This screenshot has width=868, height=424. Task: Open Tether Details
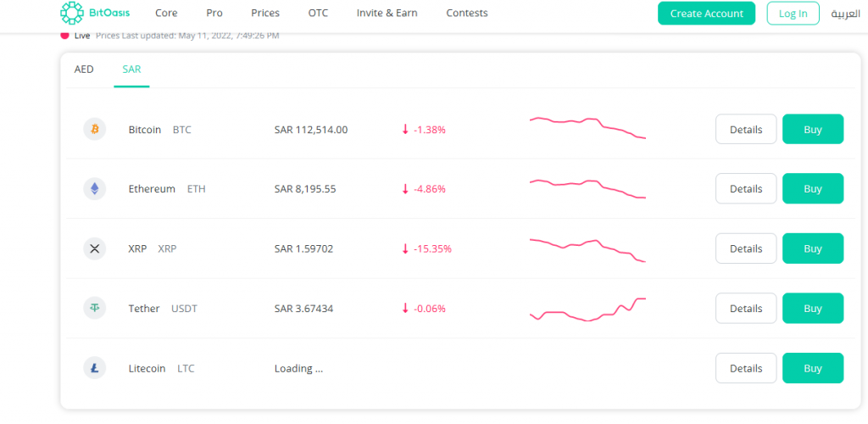pyautogui.click(x=746, y=309)
